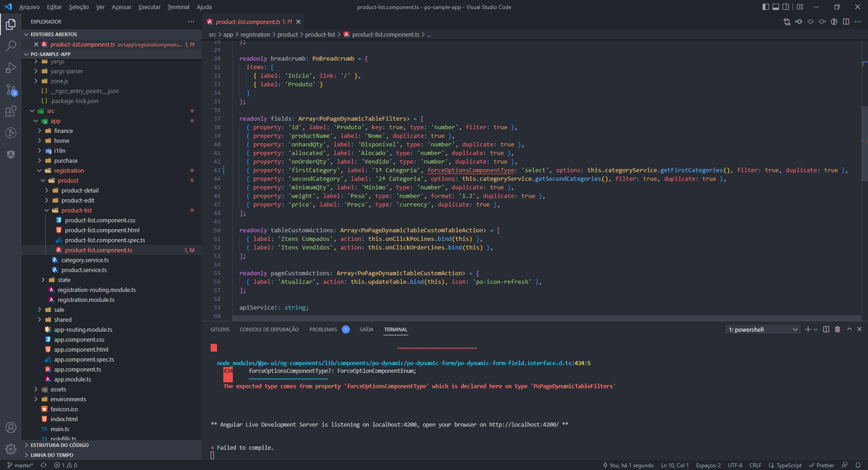This screenshot has height=470, width=868.
Task: Toggle the panel visibility
Action: coord(776,7)
